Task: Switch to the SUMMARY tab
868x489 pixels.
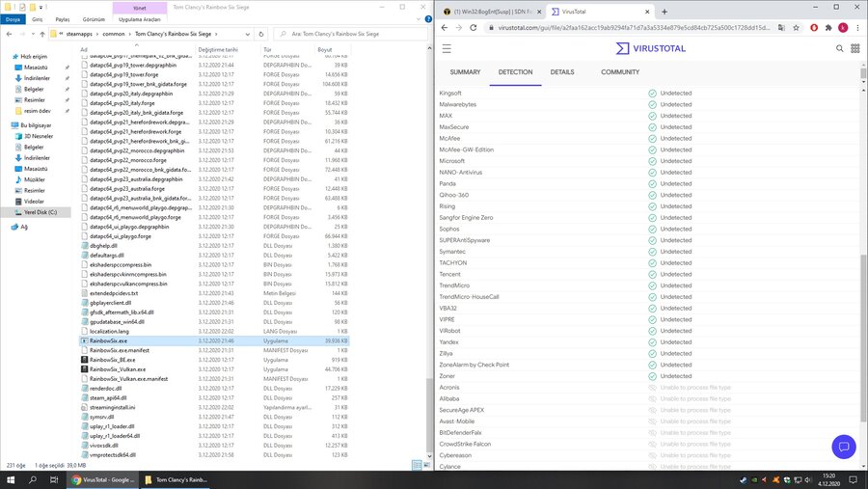Action: (465, 72)
